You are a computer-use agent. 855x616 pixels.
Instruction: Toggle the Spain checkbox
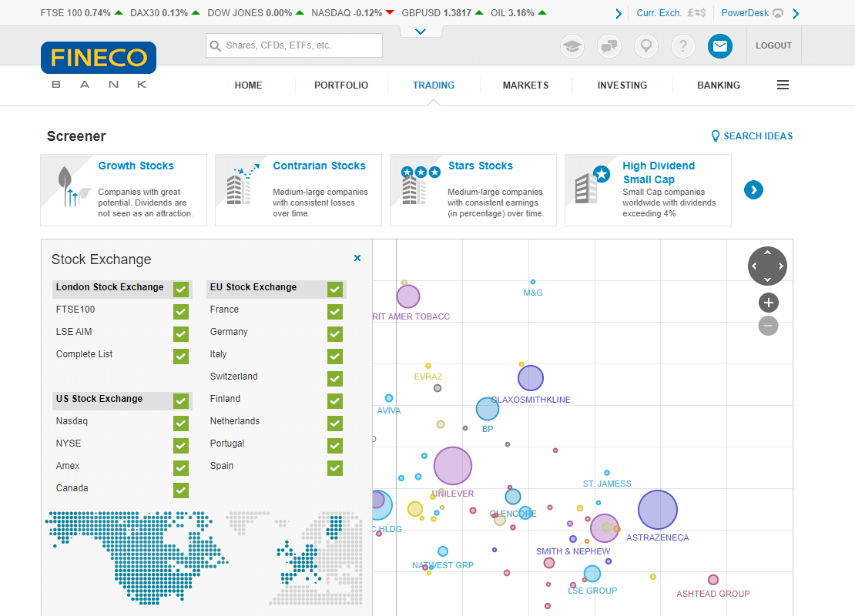335,468
